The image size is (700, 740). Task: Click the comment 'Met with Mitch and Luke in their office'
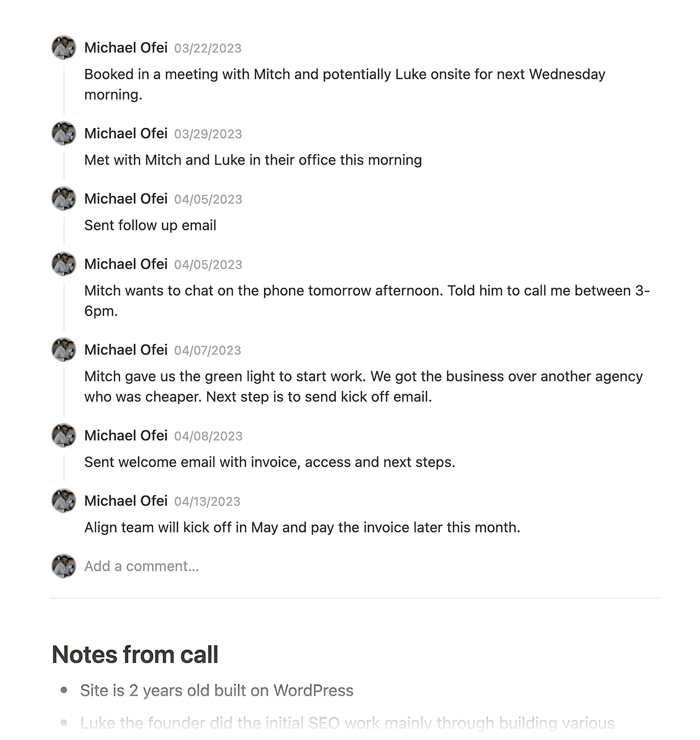click(x=253, y=160)
